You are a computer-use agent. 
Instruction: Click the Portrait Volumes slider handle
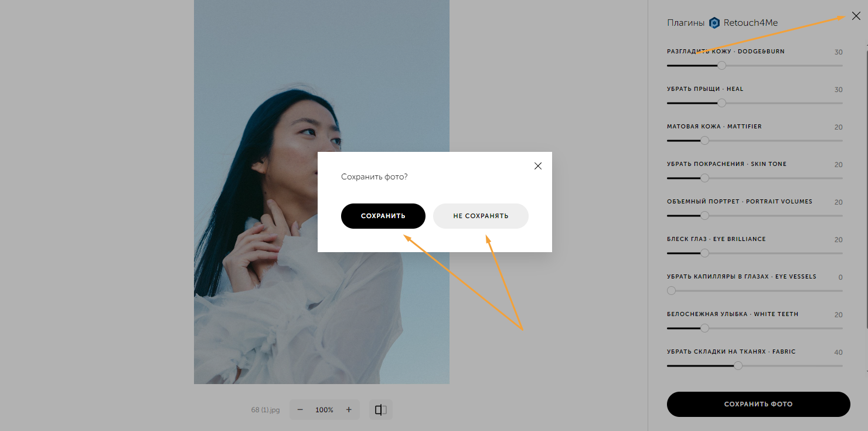(705, 216)
